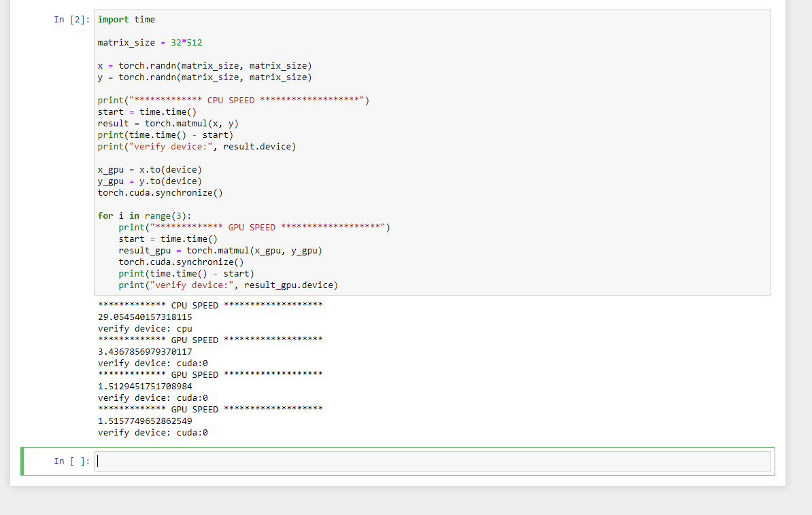Click the 'import time' code line
Image resolution: width=812 pixels, height=515 pixels.
click(126, 20)
